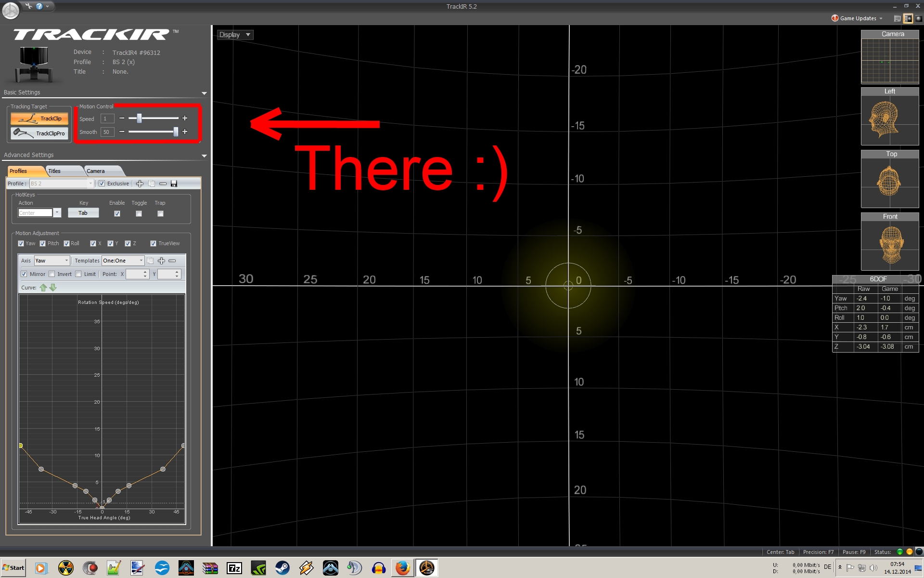This screenshot has width=924, height=578.
Task: Select the TrackClipPro tracking target
Action: coord(39,133)
